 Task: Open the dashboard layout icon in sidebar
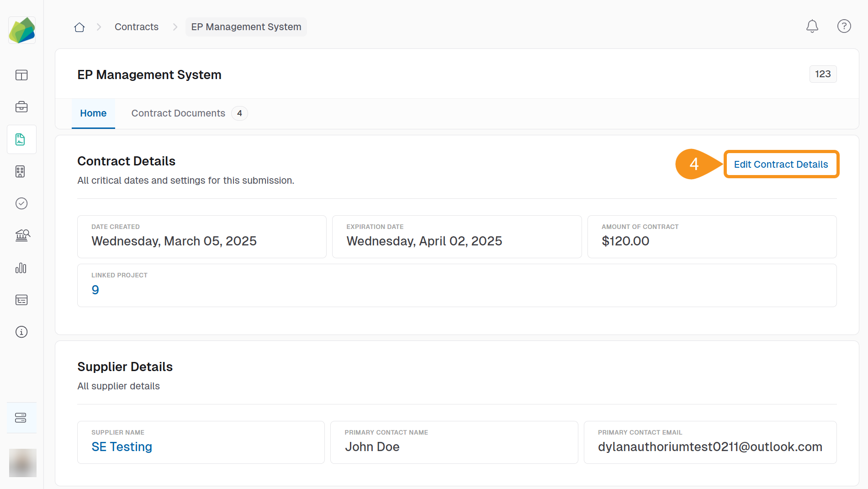click(x=21, y=75)
